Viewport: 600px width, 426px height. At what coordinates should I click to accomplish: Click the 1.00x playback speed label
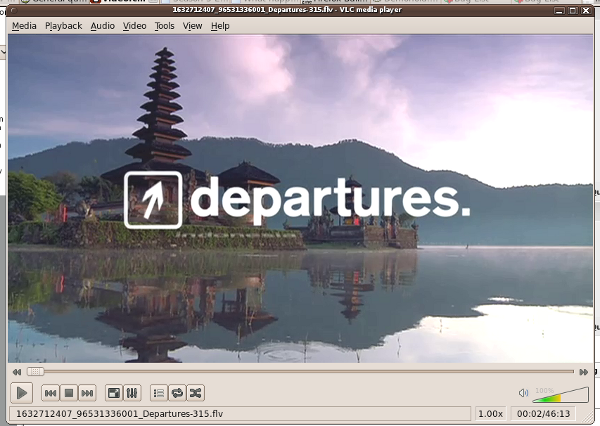(490, 414)
